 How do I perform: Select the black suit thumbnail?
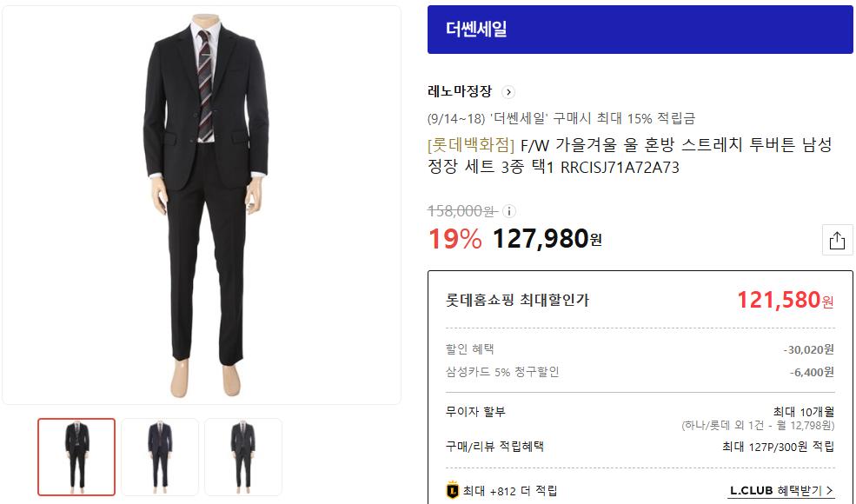point(76,457)
